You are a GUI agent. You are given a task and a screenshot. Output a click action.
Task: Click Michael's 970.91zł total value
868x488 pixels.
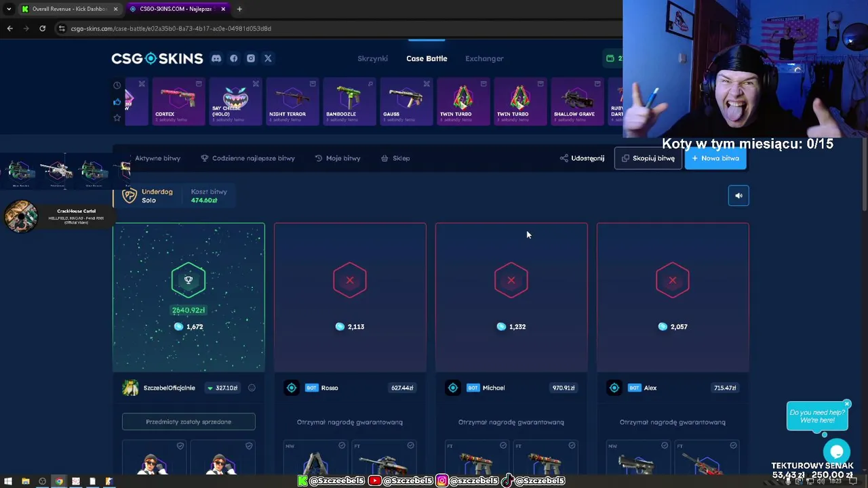[564, 388]
